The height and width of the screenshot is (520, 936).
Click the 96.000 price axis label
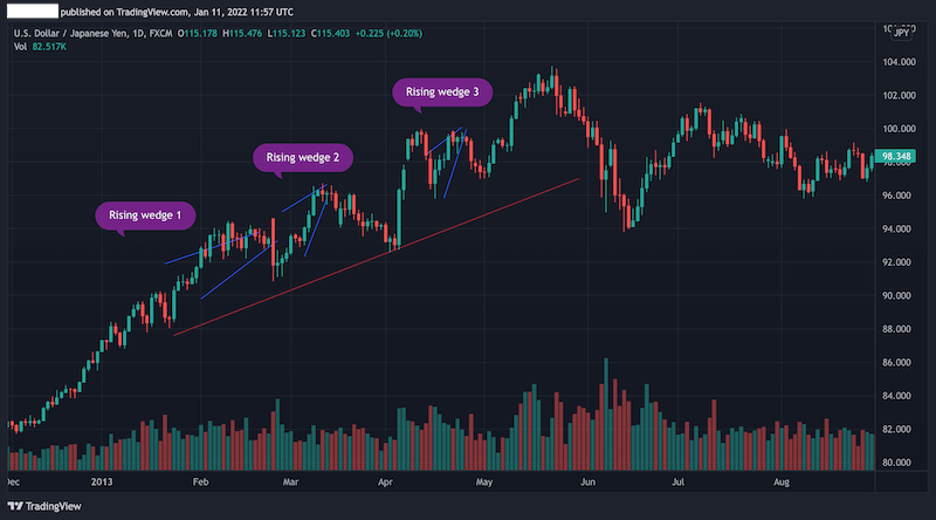coord(899,196)
